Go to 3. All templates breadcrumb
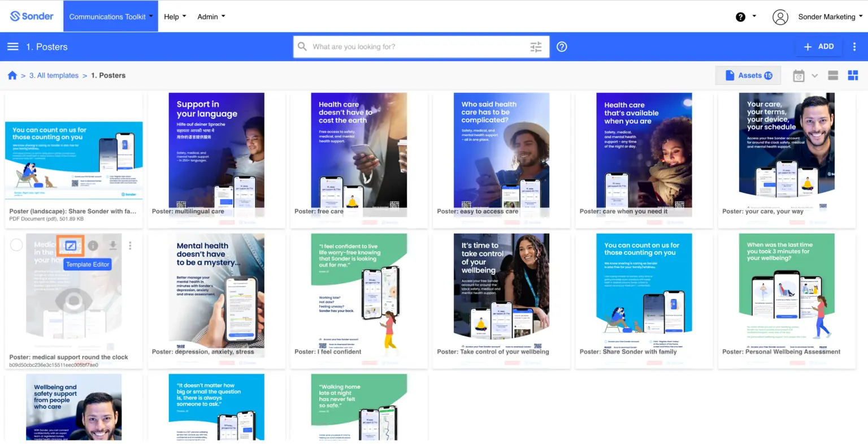 click(x=54, y=75)
